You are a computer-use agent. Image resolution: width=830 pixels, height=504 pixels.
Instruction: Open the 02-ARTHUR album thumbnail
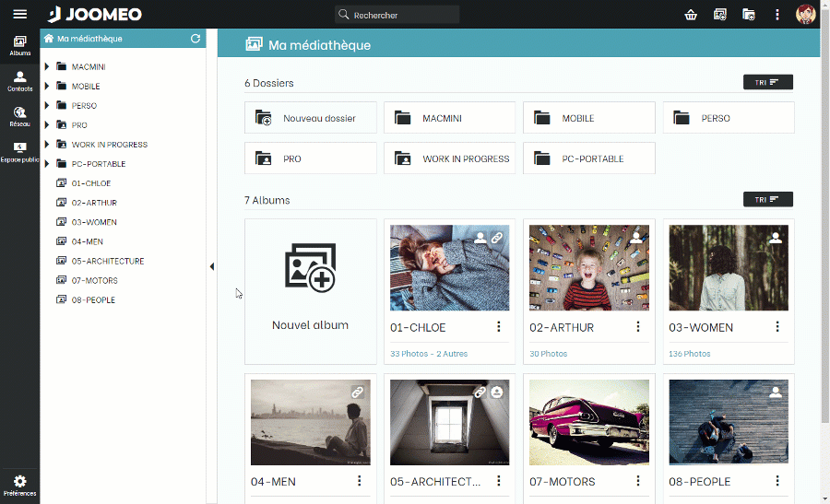point(588,267)
